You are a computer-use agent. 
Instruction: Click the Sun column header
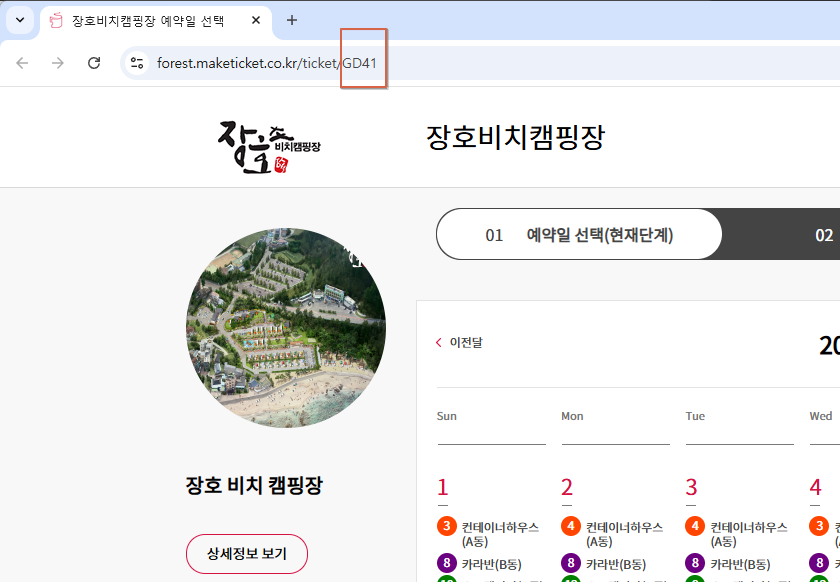click(x=447, y=416)
